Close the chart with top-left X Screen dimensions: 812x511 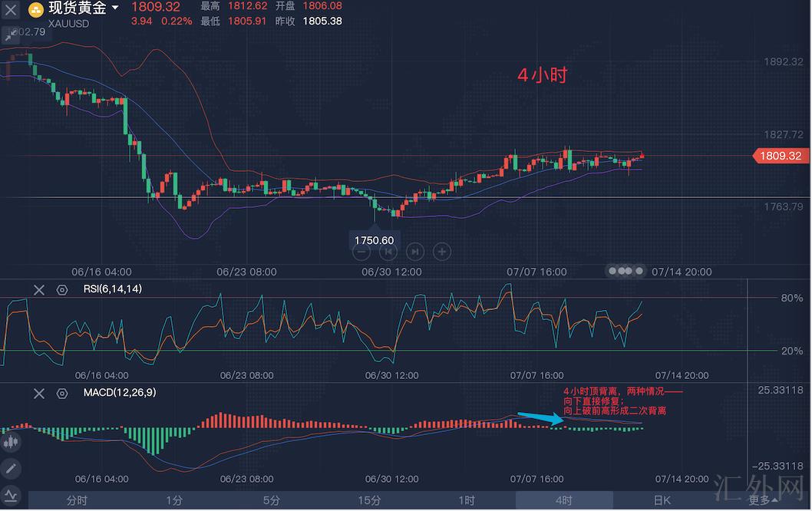[11, 11]
